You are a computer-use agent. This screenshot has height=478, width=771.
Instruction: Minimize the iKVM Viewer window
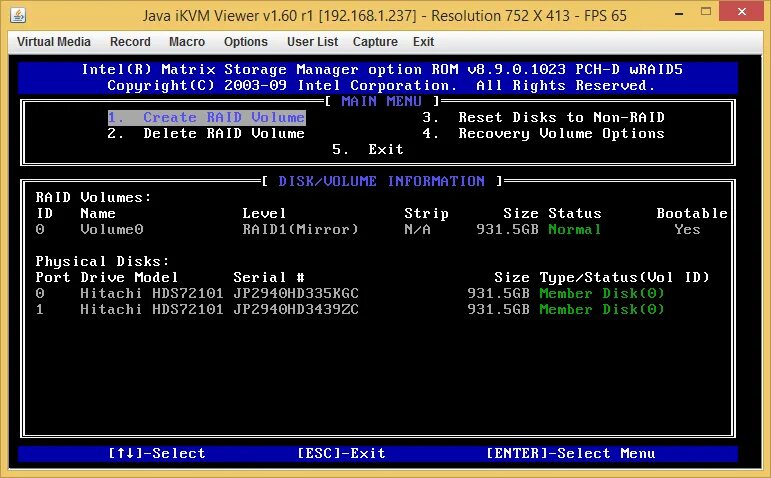(679, 14)
